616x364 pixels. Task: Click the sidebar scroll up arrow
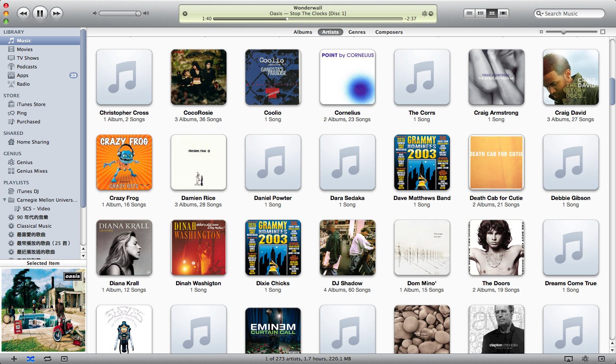click(x=83, y=249)
